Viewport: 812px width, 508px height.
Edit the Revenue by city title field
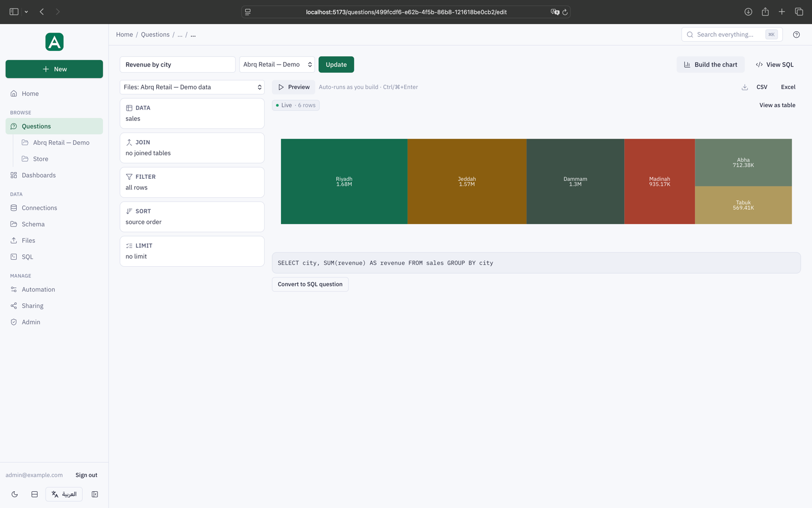pos(178,65)
